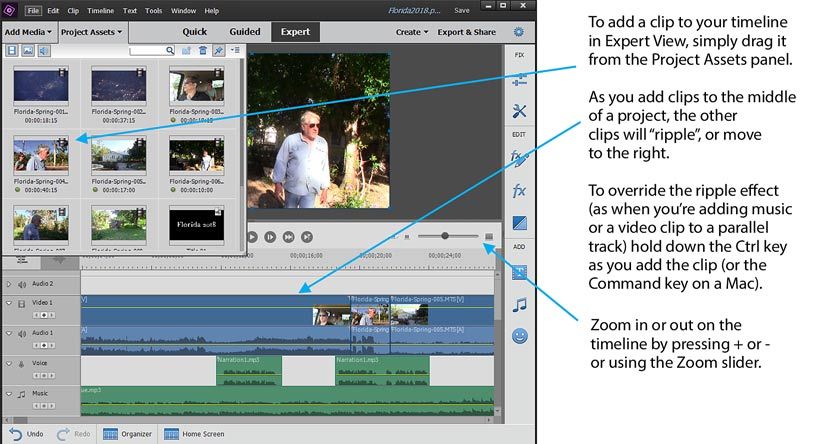Expand the Audio 2 track
This screenshot has width=825, height=444.
tap(9, 284)
